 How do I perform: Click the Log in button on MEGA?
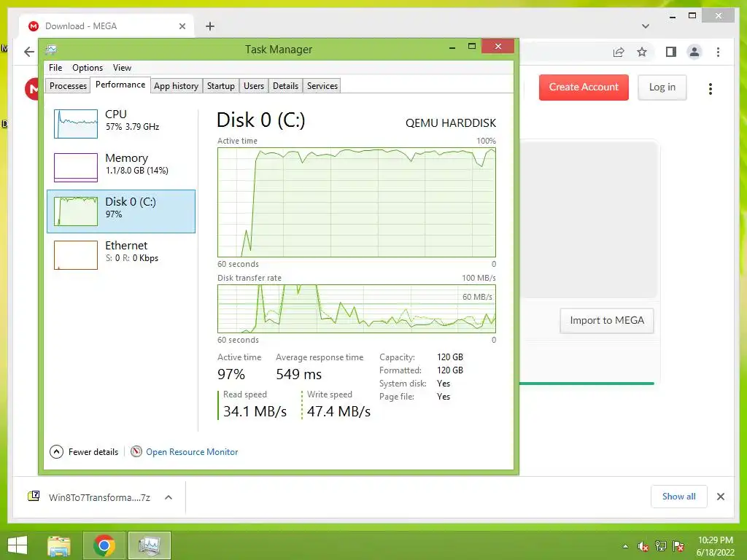coord(662,87)
